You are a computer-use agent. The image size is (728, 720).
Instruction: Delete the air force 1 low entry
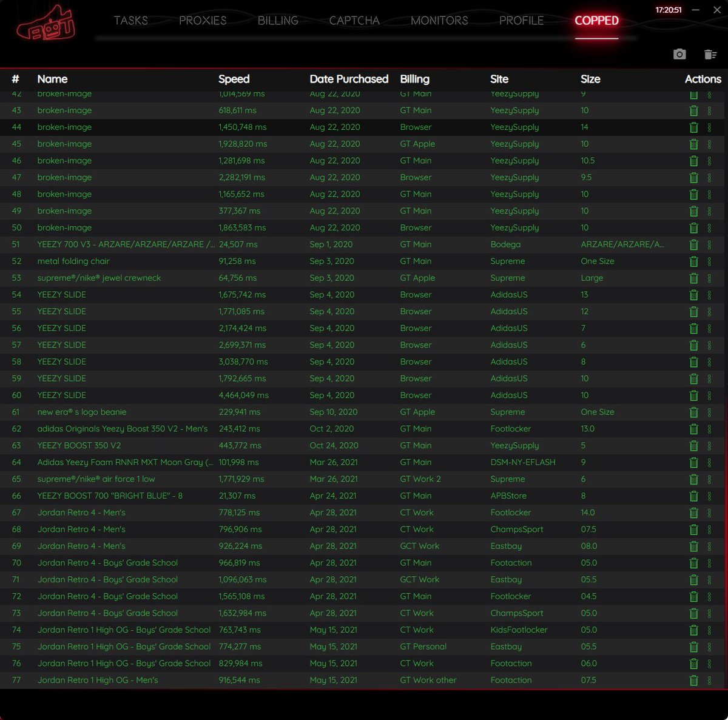click(694, 479)
